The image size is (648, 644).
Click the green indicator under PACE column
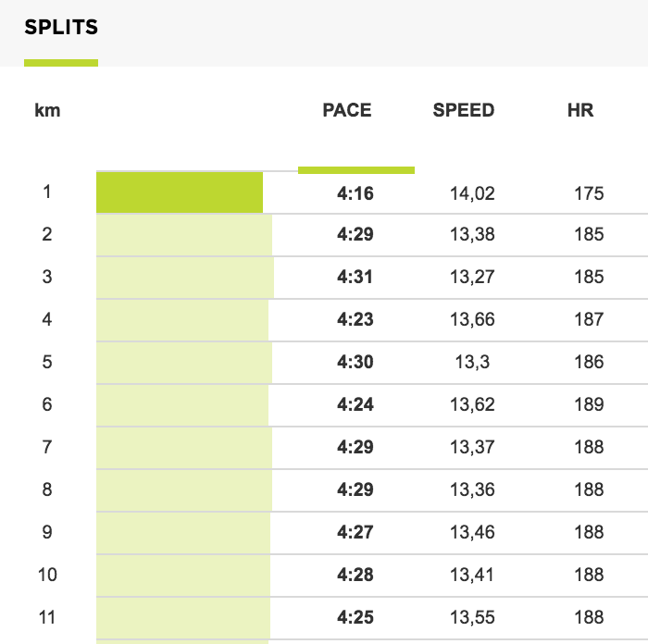(x=356, y=170)
